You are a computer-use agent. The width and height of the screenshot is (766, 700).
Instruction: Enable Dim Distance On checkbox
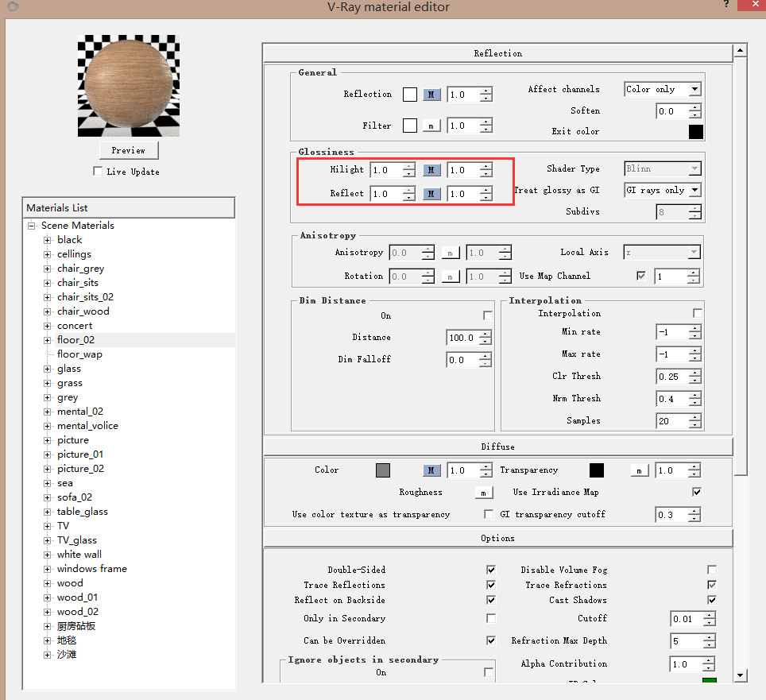(488, 315)
